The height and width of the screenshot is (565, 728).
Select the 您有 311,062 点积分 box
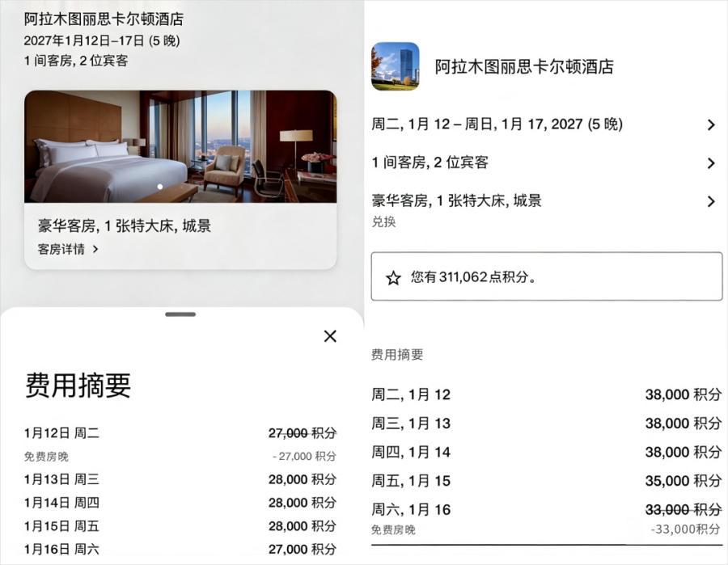[x=547, y=276]
